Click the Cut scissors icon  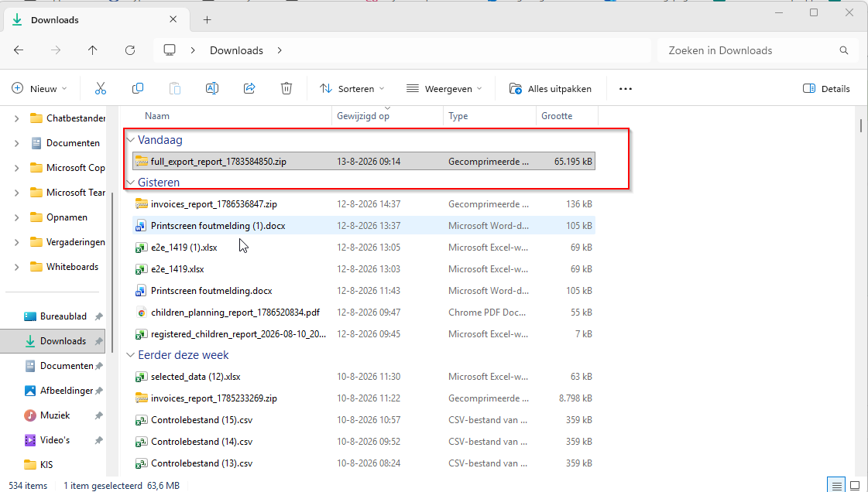pos(100,88)
